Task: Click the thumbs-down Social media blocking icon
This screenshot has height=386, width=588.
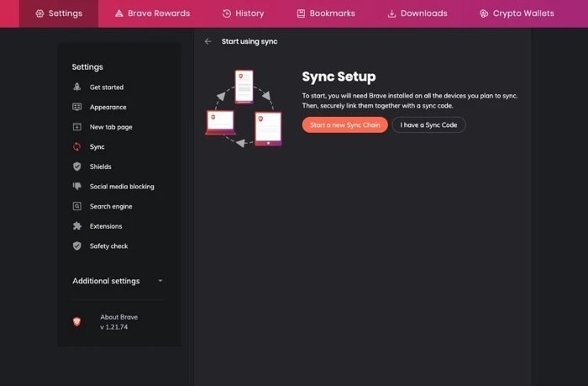Action: click(77, 186)
